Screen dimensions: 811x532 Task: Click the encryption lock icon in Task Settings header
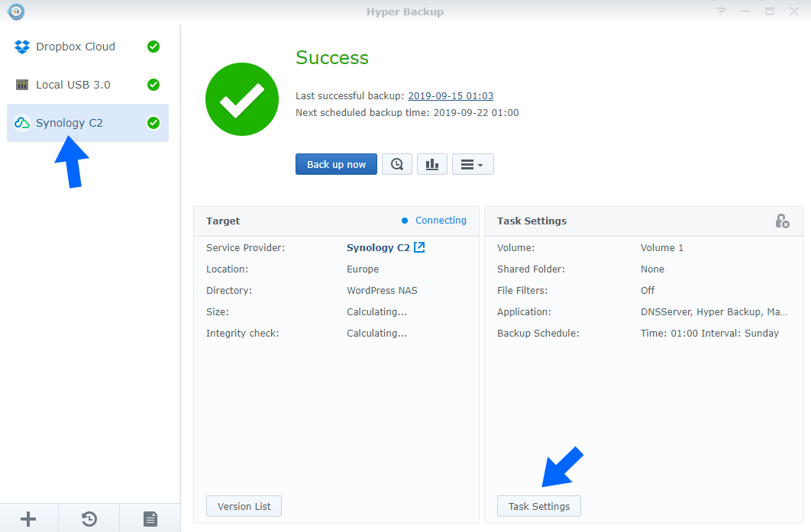(x=782, y=221)
